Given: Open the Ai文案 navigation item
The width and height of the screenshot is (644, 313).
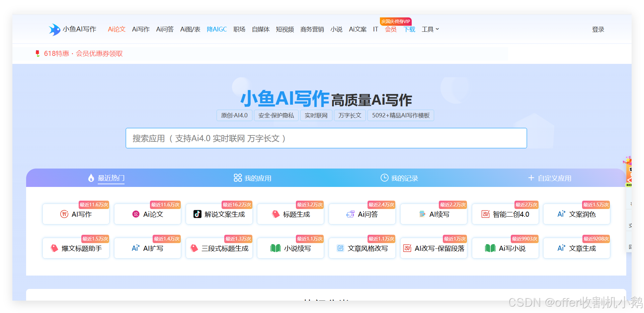Looking at the screenshot, I should click(357, 29).
